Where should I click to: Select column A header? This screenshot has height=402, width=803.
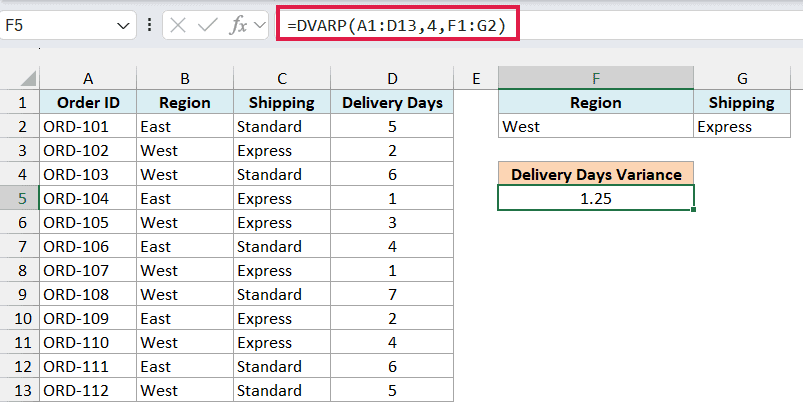pos(88,78)
